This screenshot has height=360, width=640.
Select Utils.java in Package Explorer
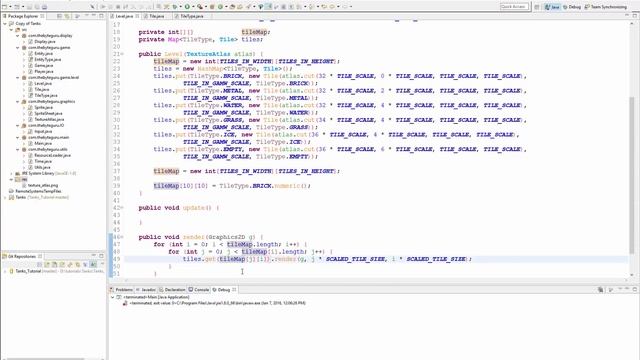(x=42, y=167)
